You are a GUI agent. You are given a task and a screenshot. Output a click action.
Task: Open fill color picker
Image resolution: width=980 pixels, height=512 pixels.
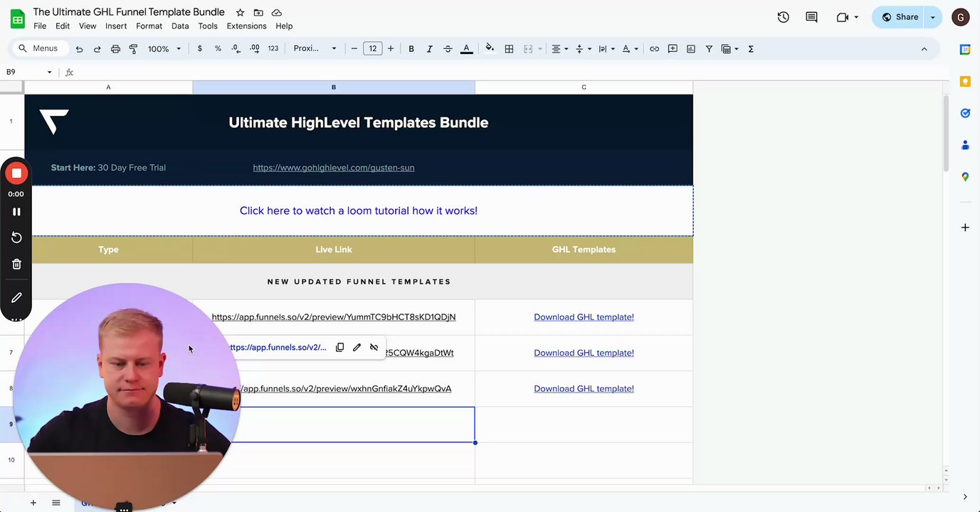[490, 49]
